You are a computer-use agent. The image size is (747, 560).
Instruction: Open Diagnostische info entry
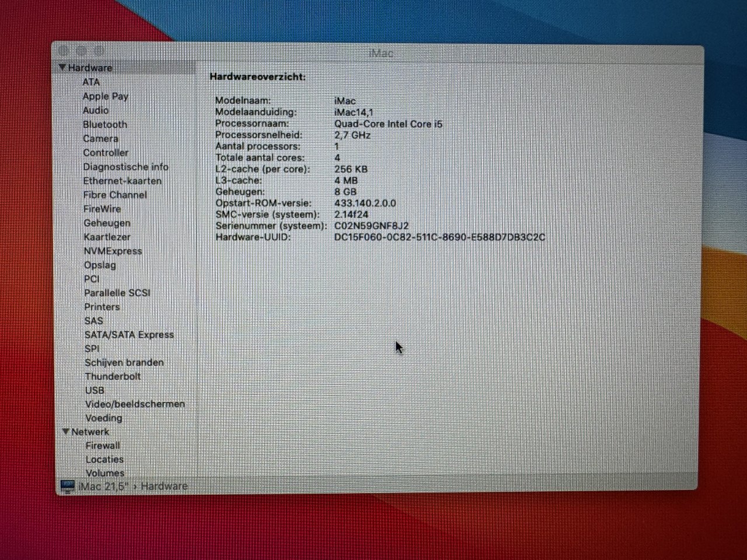coord(125,167)
